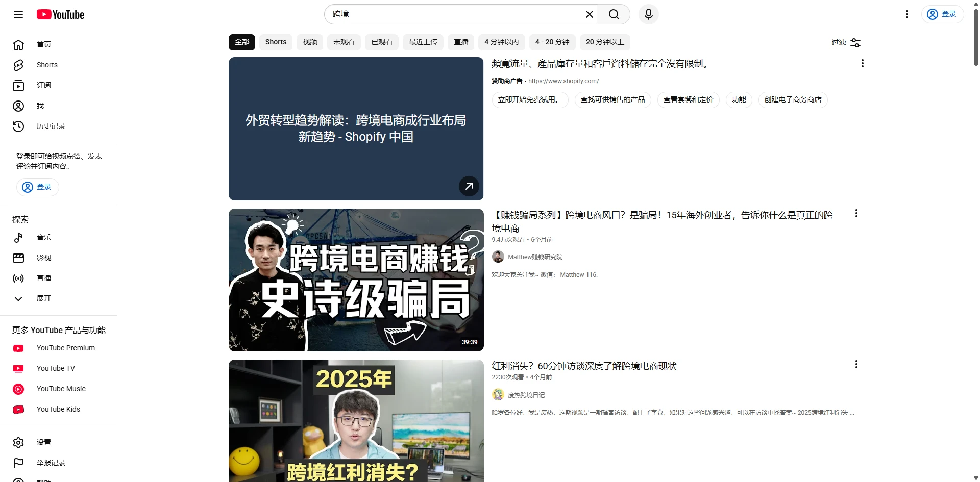Open the filter options panel
The width and height of the screenshot is (980, 482).
(x=846, y=43)
